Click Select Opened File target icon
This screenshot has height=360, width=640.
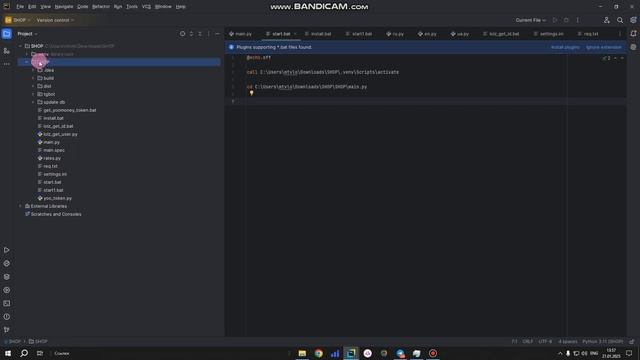pos(182,34)
